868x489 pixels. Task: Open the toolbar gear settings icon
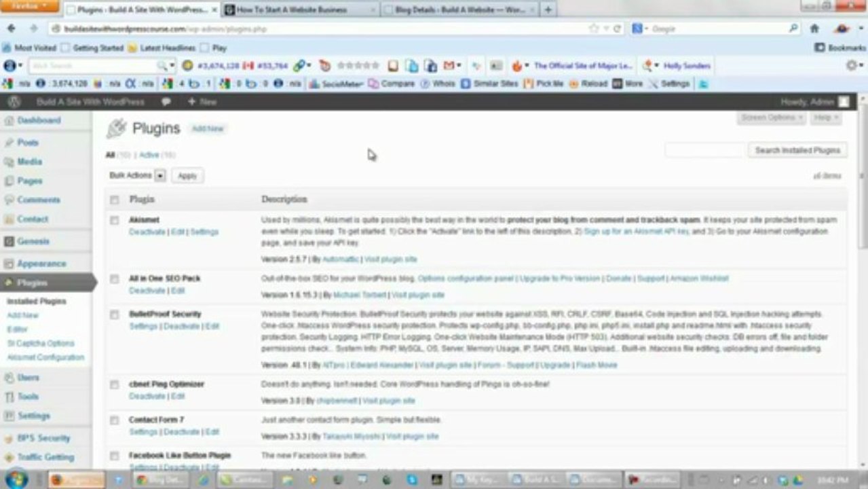coord(852,66)
